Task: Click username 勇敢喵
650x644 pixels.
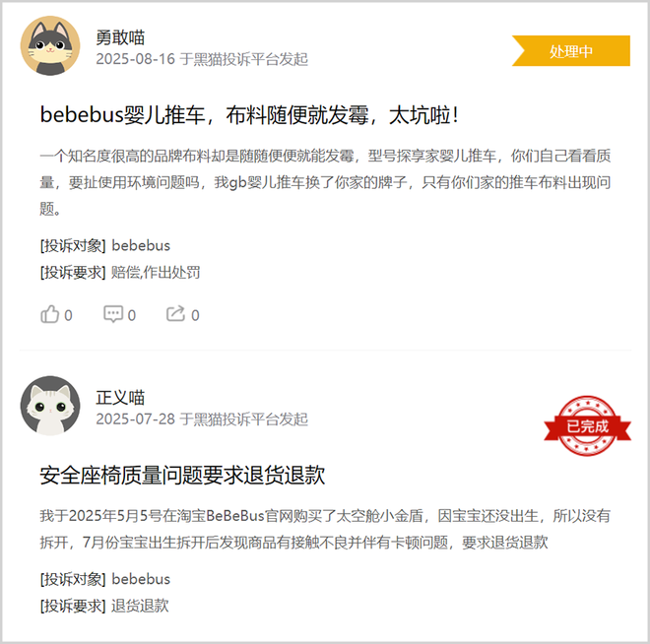Action: click(120, 37)
